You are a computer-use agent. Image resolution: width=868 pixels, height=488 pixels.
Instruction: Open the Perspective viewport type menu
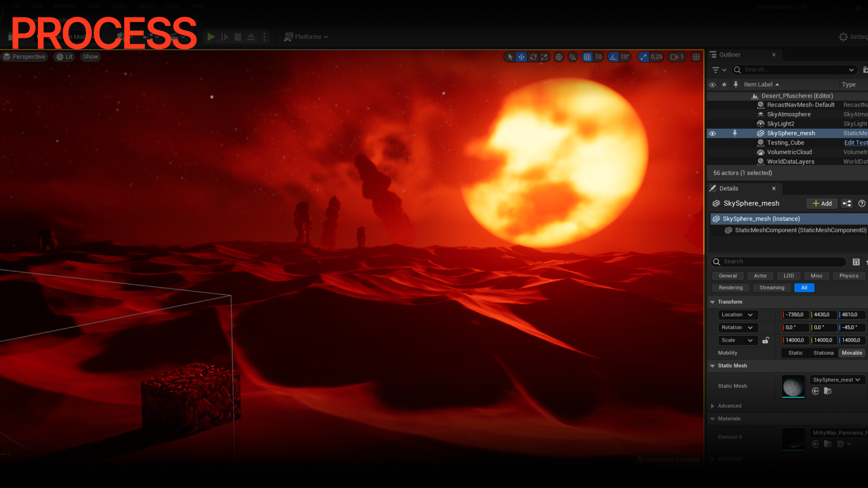[24, 56]
